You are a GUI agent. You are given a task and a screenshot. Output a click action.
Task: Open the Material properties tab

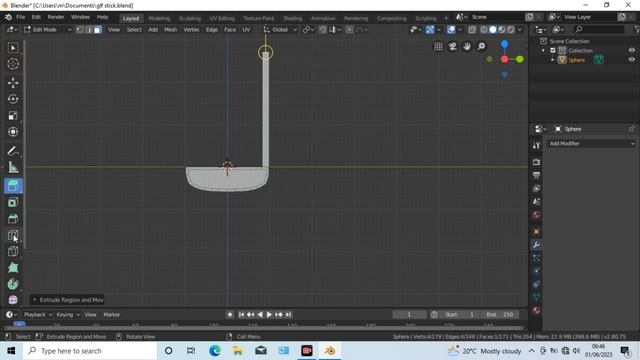(x=536, y=310)
